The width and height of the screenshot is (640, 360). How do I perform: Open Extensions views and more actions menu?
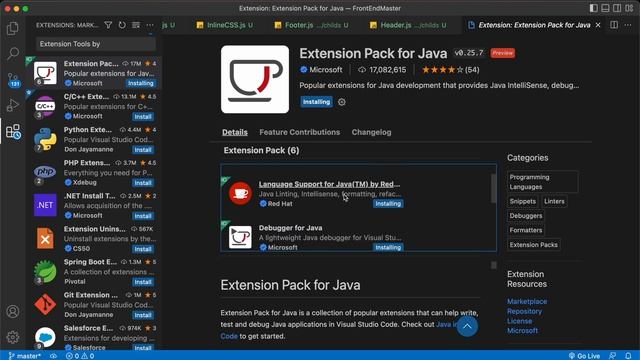150,25
